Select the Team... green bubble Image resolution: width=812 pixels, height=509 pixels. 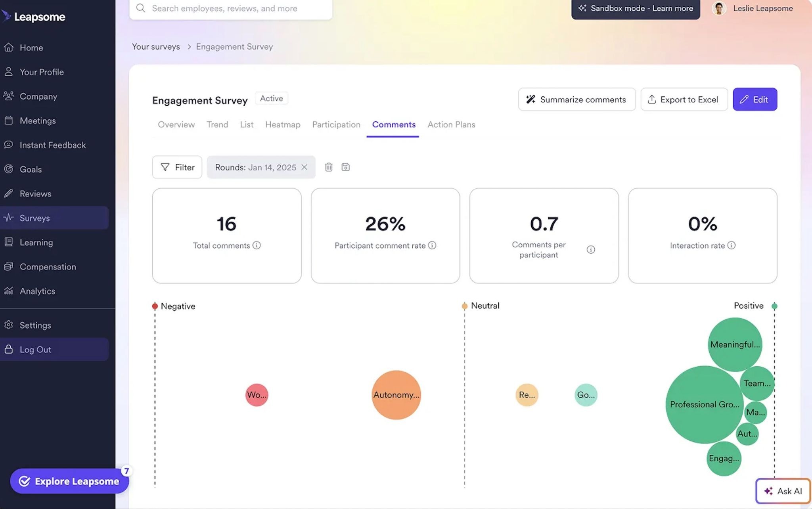click(x=757, y=383)
